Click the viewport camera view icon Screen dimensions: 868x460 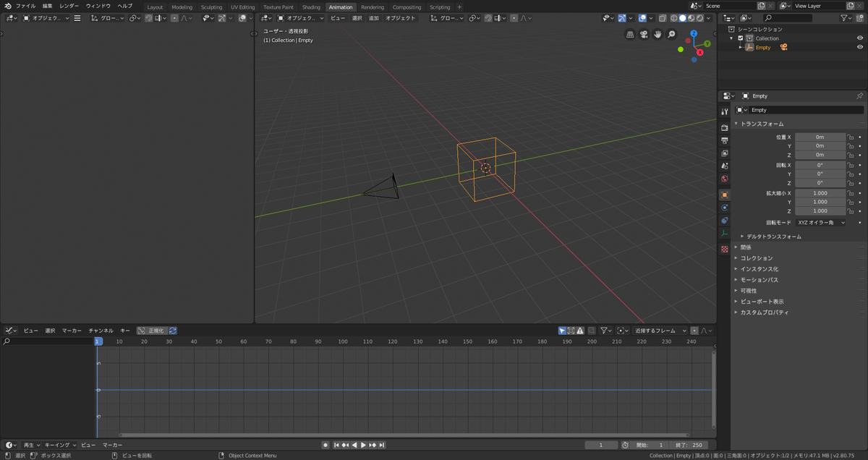click(x=644, y=34)
